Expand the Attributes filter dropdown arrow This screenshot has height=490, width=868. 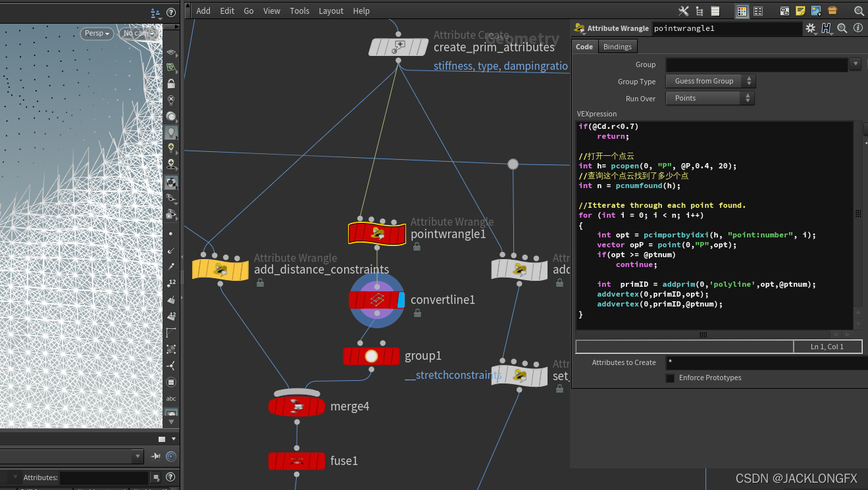pos(156,478)
